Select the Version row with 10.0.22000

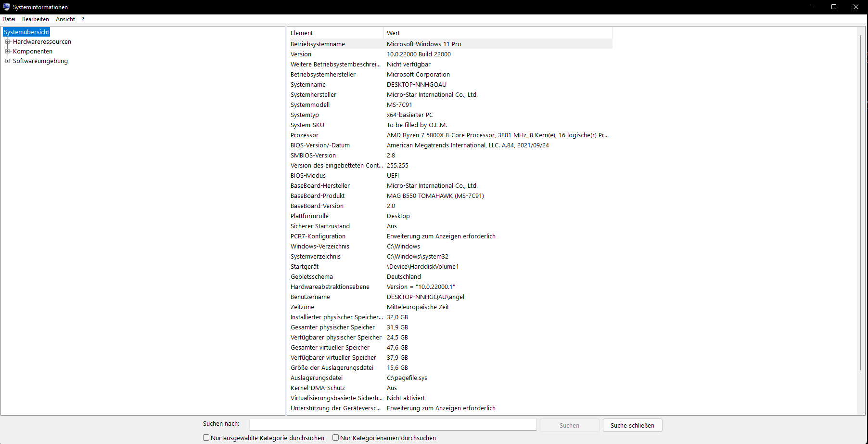point(450,54)
